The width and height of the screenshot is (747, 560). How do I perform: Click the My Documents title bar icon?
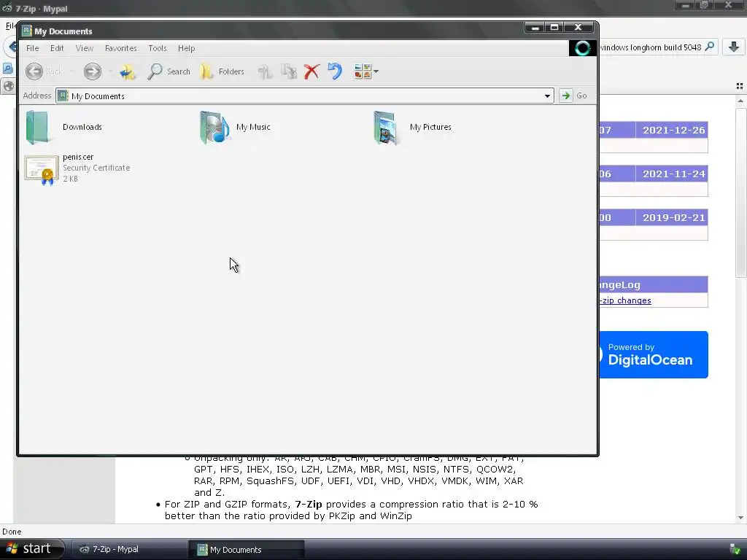(27, 31)
